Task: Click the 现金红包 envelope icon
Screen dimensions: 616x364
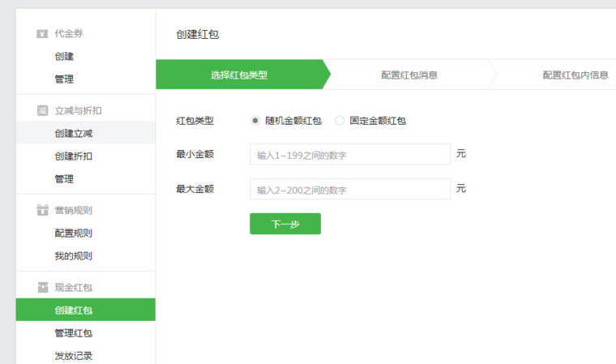Action: pos(42,287)
